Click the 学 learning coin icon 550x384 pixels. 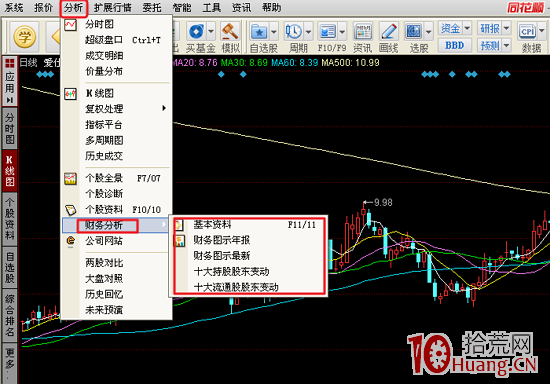click(24, 36)
